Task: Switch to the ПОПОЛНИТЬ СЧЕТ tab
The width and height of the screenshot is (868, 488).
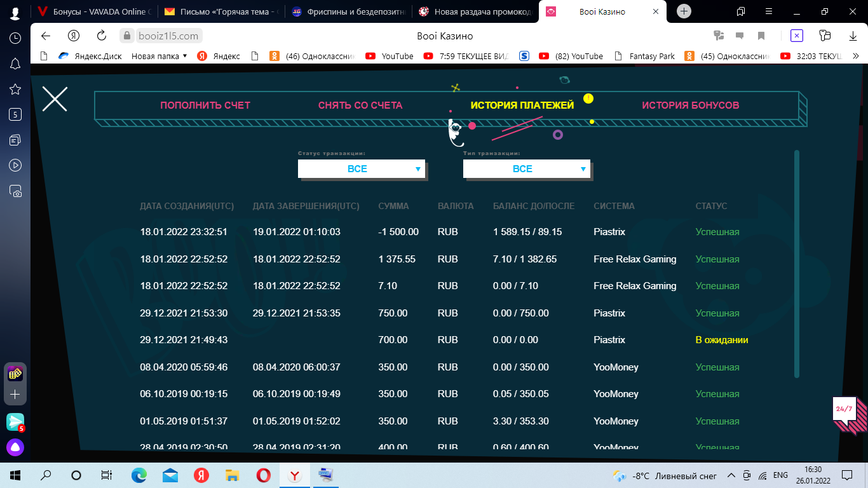Action: [205, 105]
